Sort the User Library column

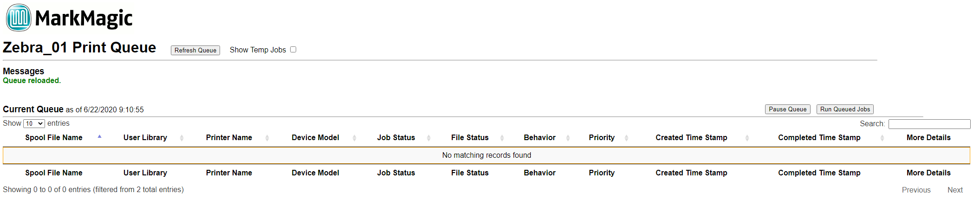145,138
